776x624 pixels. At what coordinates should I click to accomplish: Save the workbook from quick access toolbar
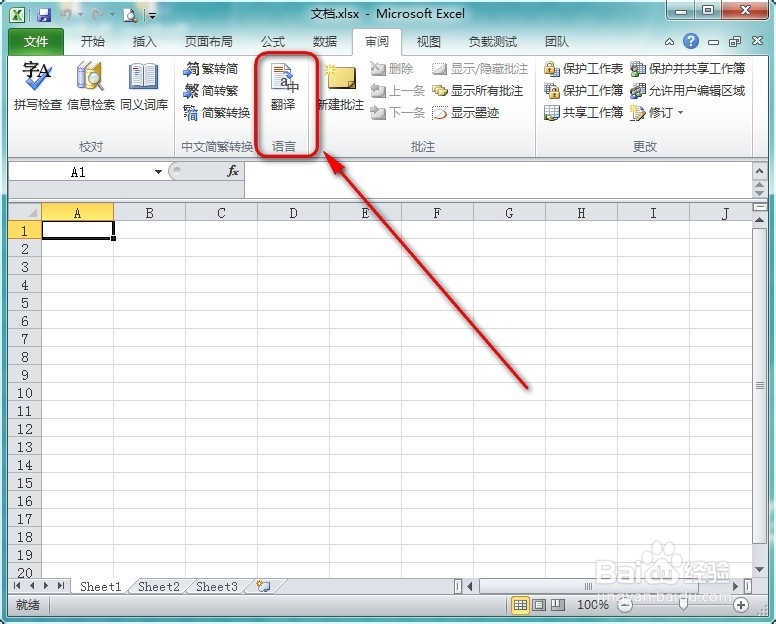[x=44, y=15]
